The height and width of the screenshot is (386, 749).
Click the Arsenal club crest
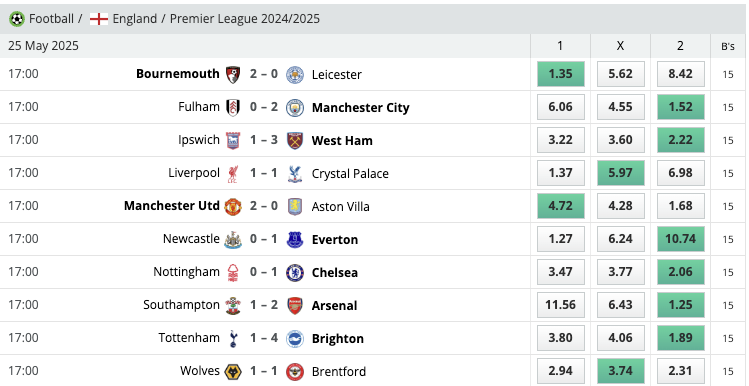pos(295,305)
